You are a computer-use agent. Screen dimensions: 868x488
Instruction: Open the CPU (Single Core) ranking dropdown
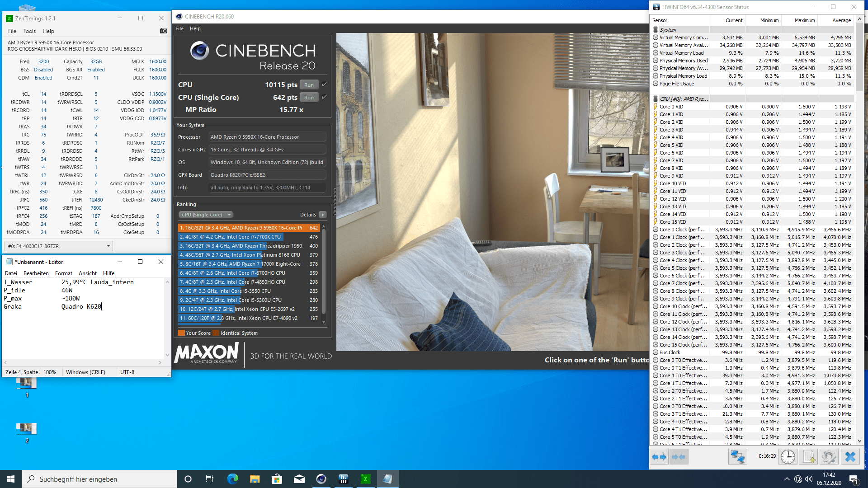pyautogui.click(x=206, y=215)
